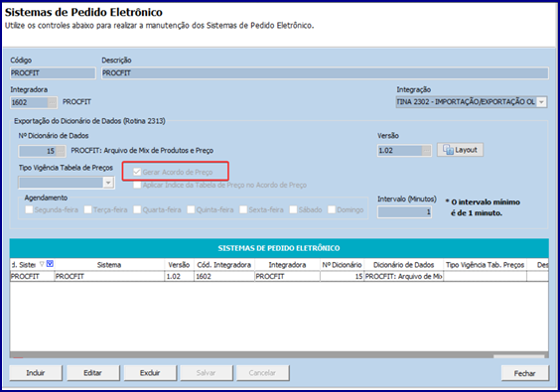Viewport: 560px width, 392px height.
Task: Select grid cell 1.02 in Versão column
Action: pos(179,276)
